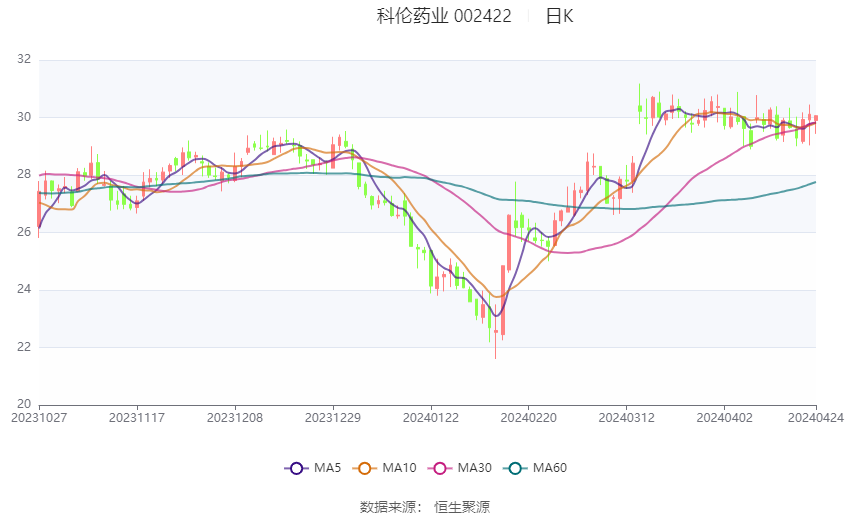This screenshot has height=517, width=850.
Task: Hide the MA10 line via its legend text
Action: (400, 468)
